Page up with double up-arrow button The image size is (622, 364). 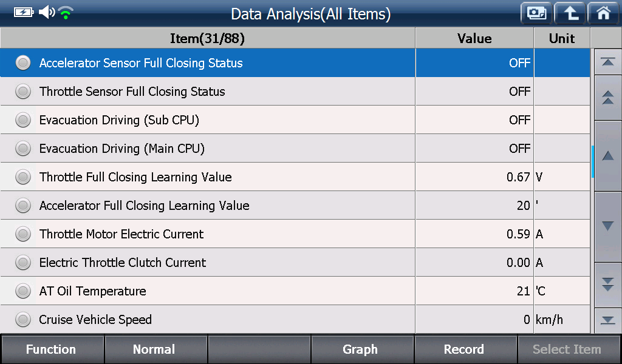[607, 98]
